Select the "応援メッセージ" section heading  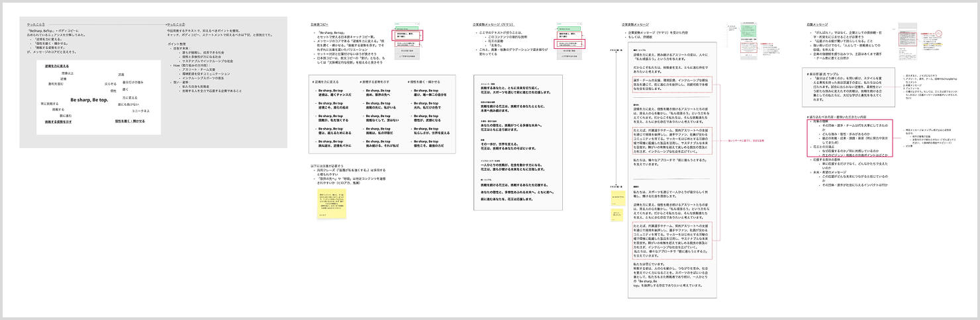point(816,24)
